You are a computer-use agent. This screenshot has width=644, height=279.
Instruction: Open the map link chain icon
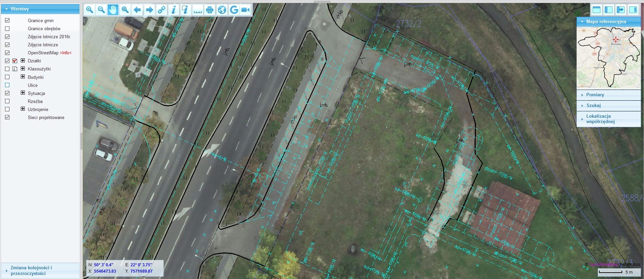161,10
